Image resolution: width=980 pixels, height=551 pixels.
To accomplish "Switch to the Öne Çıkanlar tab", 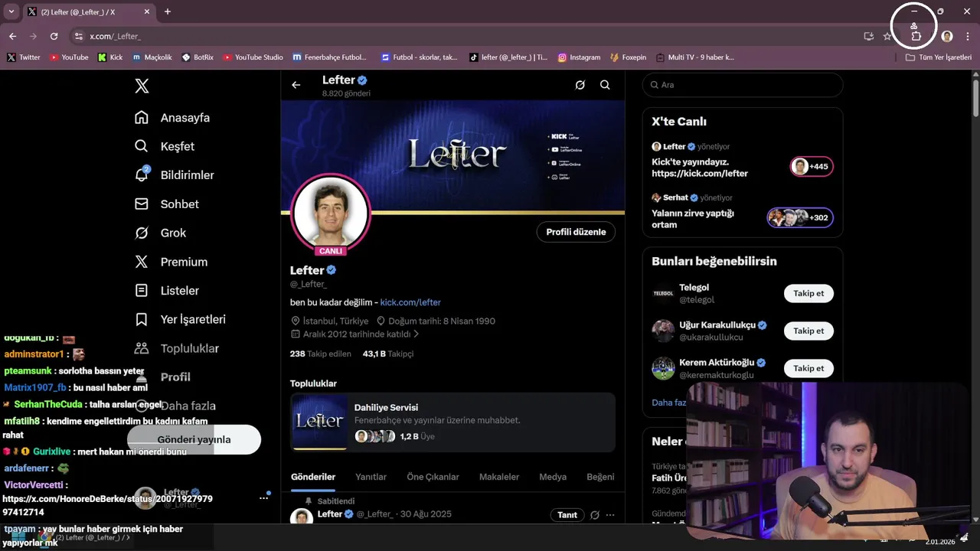I will point(433,477).
